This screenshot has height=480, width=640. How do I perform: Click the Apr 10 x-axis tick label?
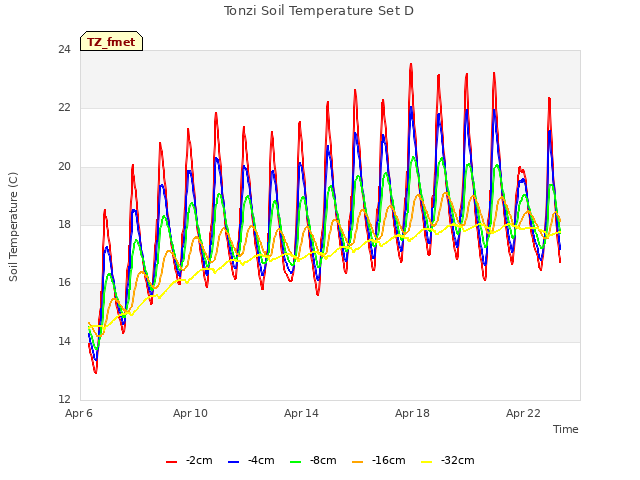click(x=190, y=413)
